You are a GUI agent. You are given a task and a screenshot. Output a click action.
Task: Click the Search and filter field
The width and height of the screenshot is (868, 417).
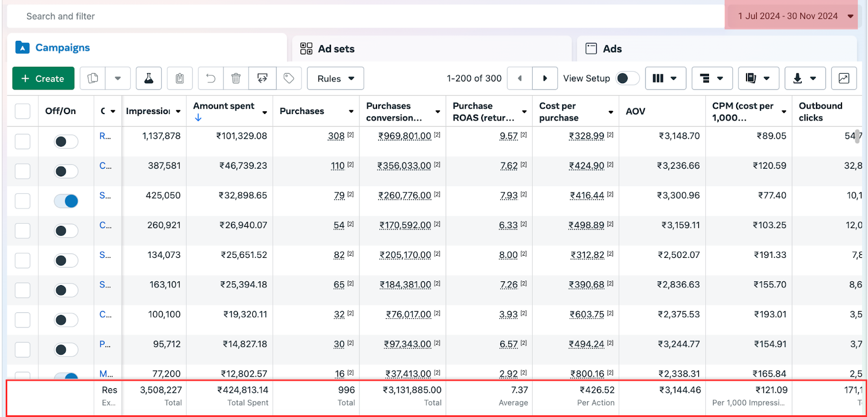(x=325, y=16)
